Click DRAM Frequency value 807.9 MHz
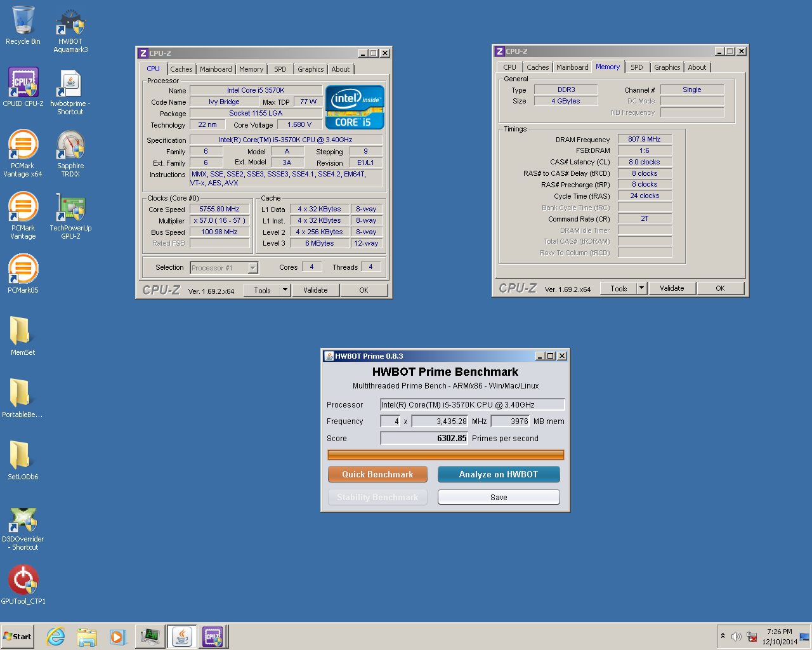 click(645, 139)
